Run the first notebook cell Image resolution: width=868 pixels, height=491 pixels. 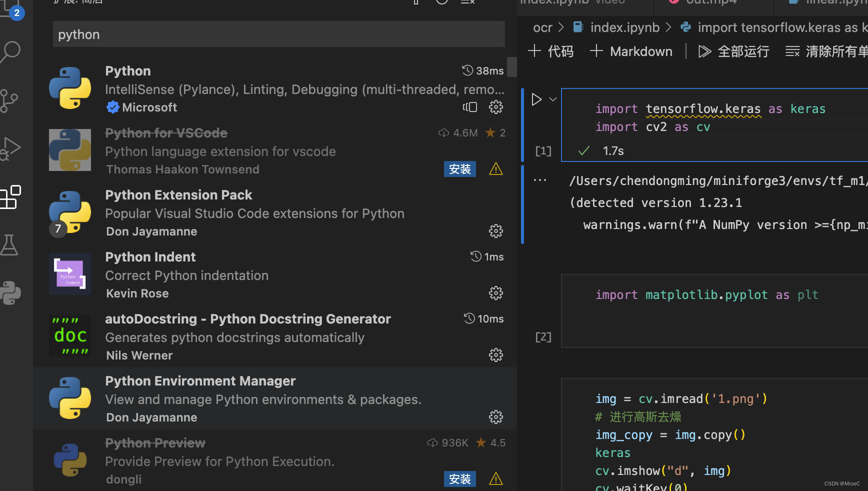[x=536, y=99]
